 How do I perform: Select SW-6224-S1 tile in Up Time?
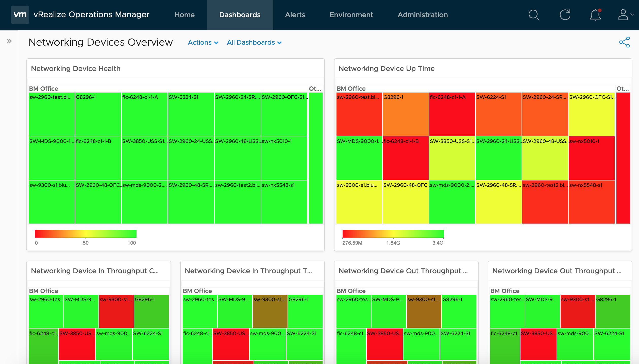click(499, 114)
